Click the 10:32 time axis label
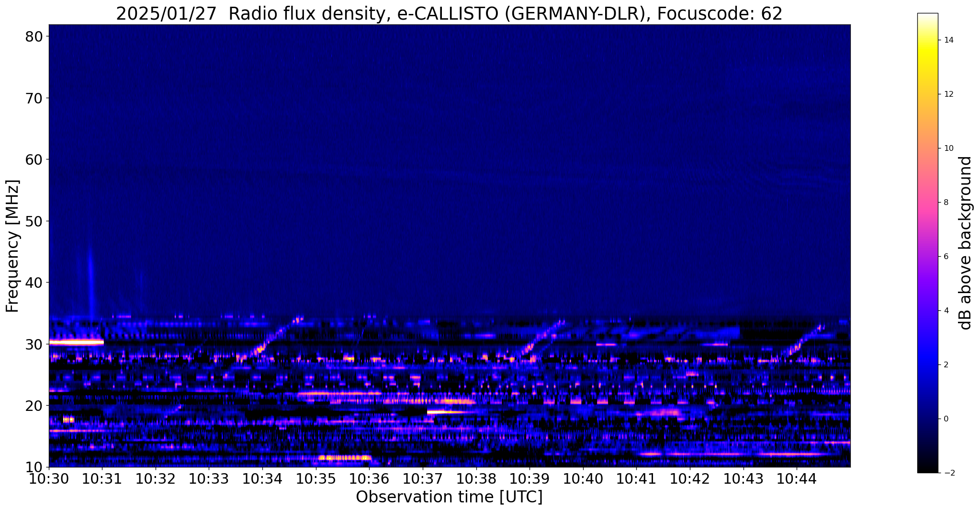980x511 pixels. pyautogui.click(x=156, y=478)
